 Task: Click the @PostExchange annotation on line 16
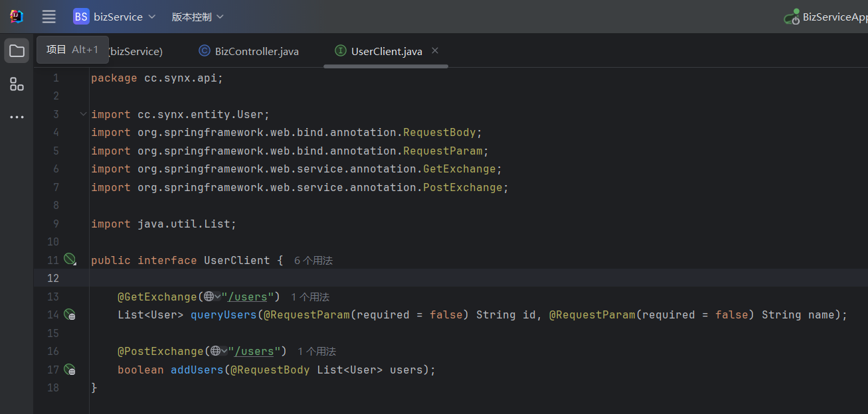coord(161,351)
